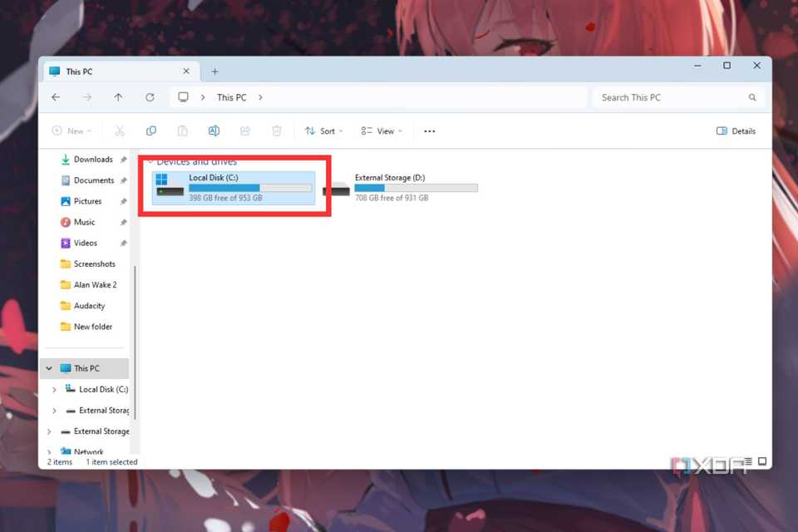
Task: Select the External Storage (D:) drive icon
Action: (337, 190)
